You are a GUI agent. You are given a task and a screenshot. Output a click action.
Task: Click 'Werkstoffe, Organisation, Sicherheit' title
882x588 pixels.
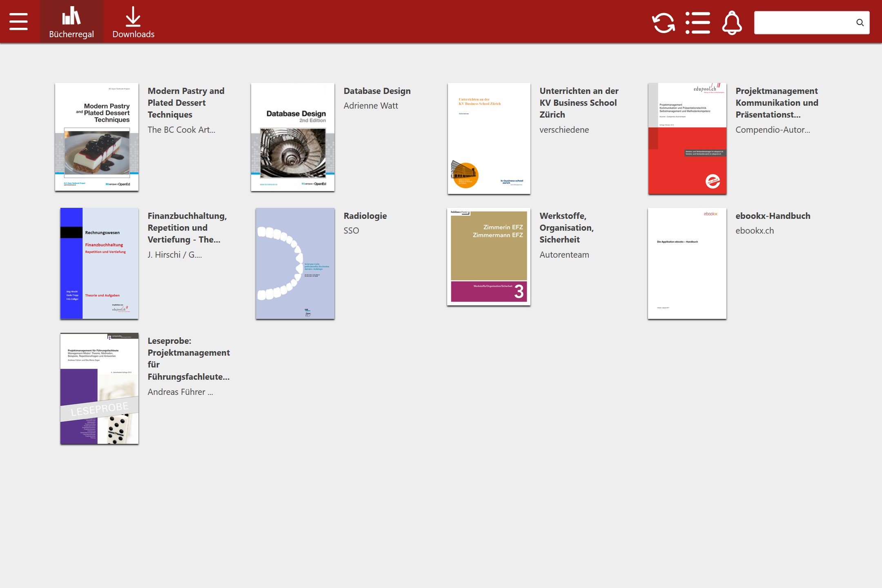click(x=566, y=228)
